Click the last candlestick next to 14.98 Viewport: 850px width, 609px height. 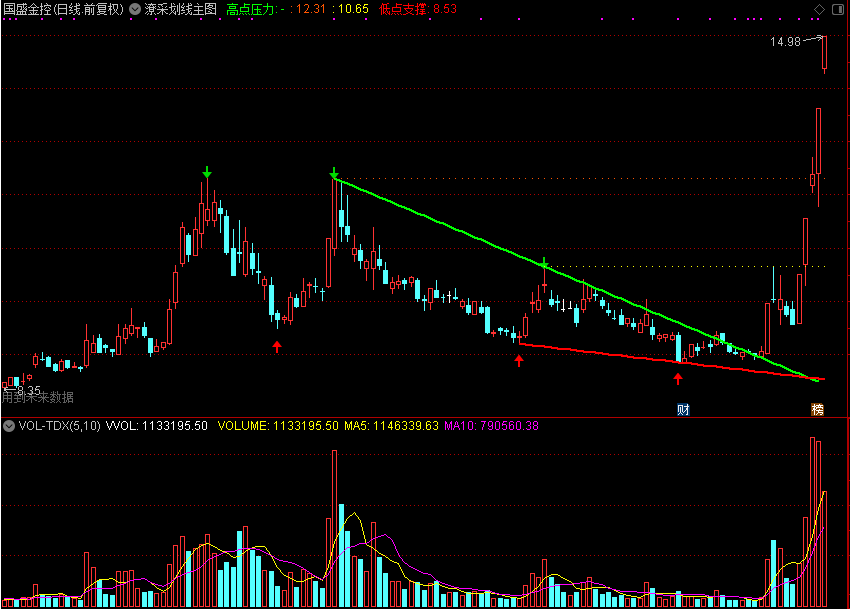click(x=825, y=54)
